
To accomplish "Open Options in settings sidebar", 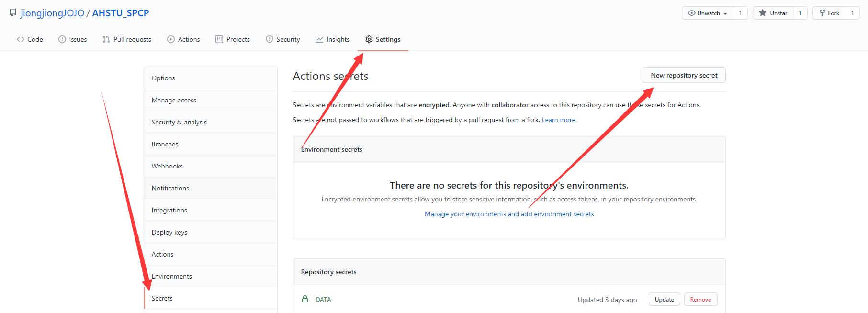I will click(211, 78).
